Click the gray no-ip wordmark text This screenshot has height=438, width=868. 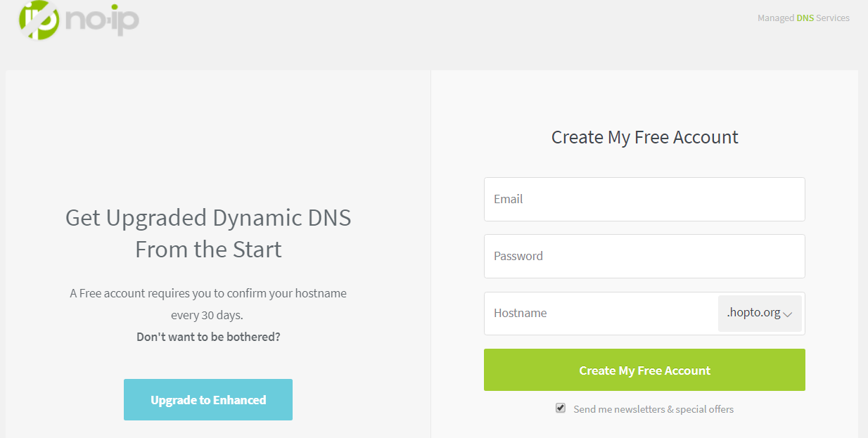(x=102, y=20)
